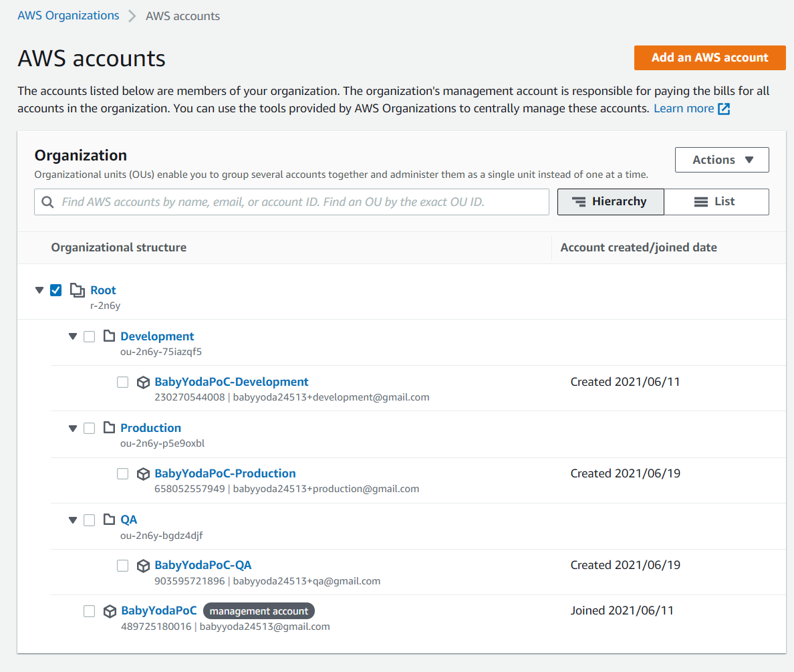This screenshot has width=794, height=672.
Task: Check the QA OU checkbox
Action: (x=89, y=520)
